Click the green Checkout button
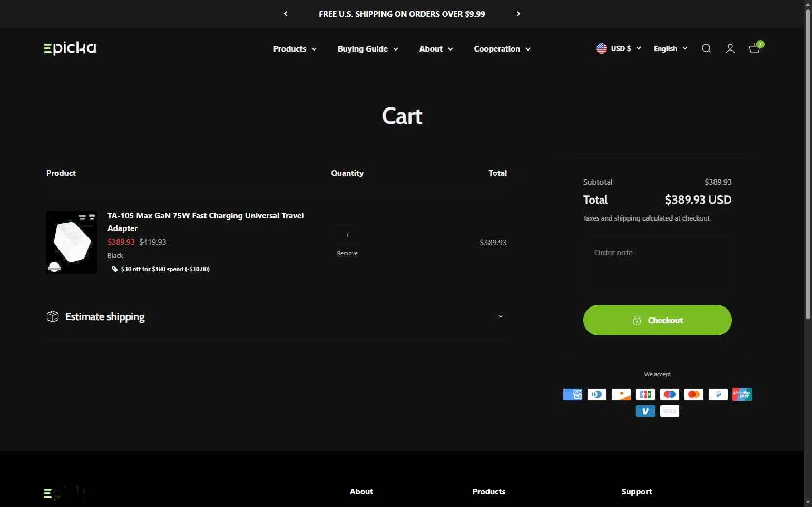 pos(658,320)
